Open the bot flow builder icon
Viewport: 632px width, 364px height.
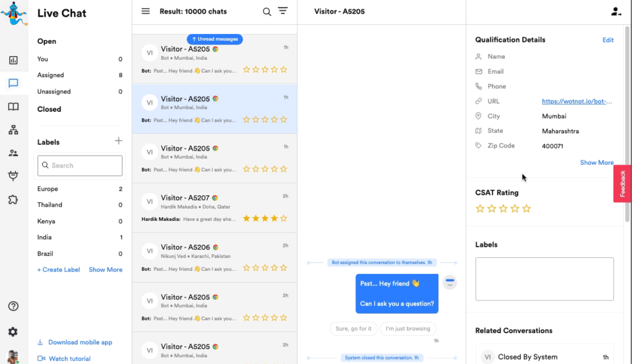13,130
